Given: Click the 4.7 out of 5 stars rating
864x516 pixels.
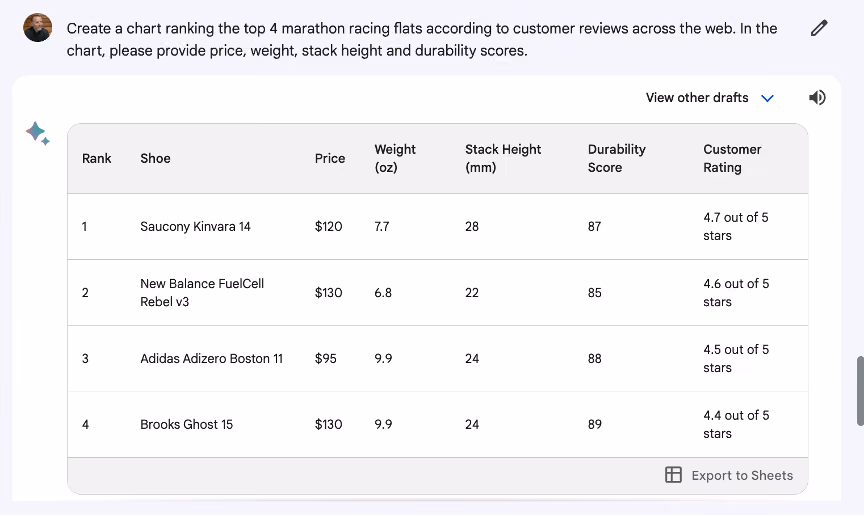Looking at the screenshot, I should (736, 227).
